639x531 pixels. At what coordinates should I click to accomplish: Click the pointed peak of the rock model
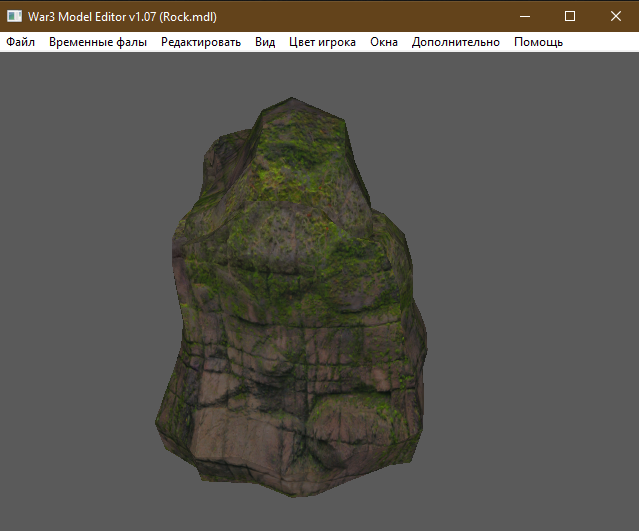[x=293, y=106]
